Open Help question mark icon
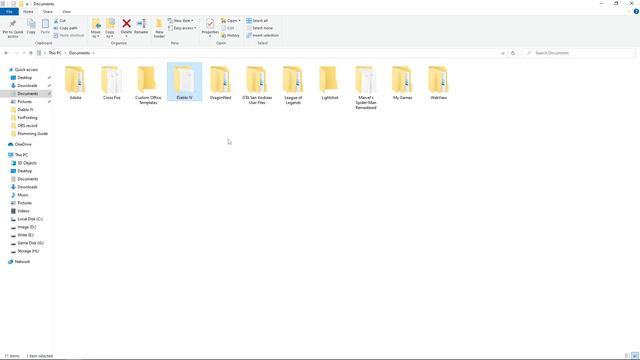Image resolution: width=640 pixels, height=360 pixels. 636,11
